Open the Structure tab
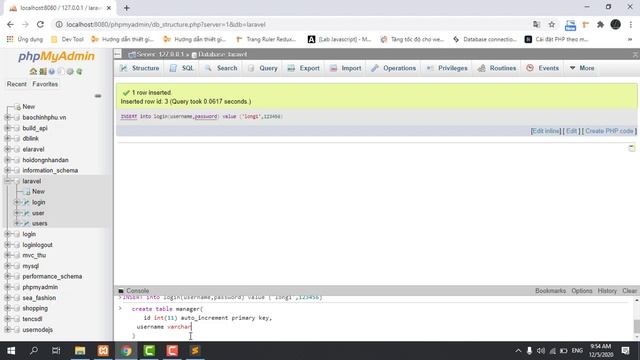Image resolution: width=640 pixels, height=360 pixels. tap(140, 68)
